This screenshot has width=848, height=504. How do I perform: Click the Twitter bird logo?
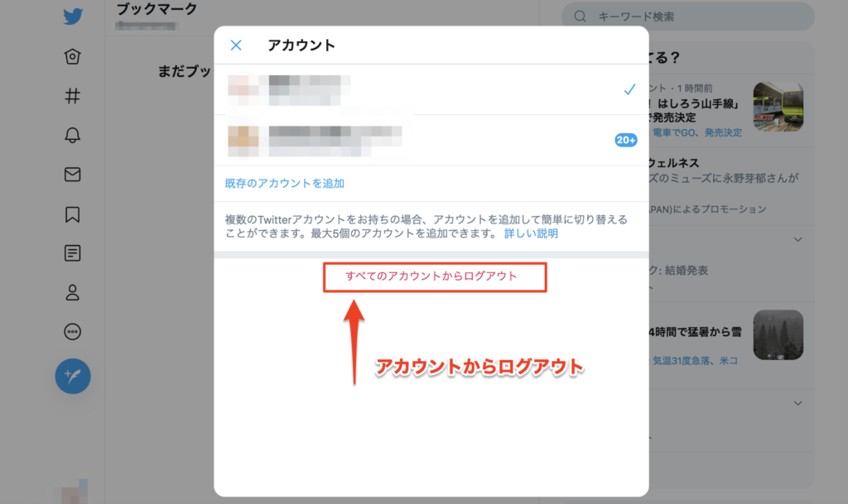73,17
